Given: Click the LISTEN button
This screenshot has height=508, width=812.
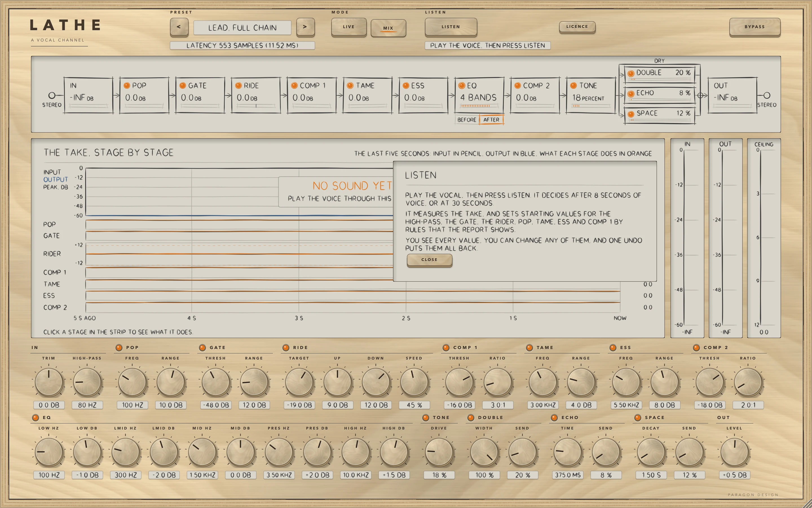Looking at the screenshot, I should click(451, 27).
